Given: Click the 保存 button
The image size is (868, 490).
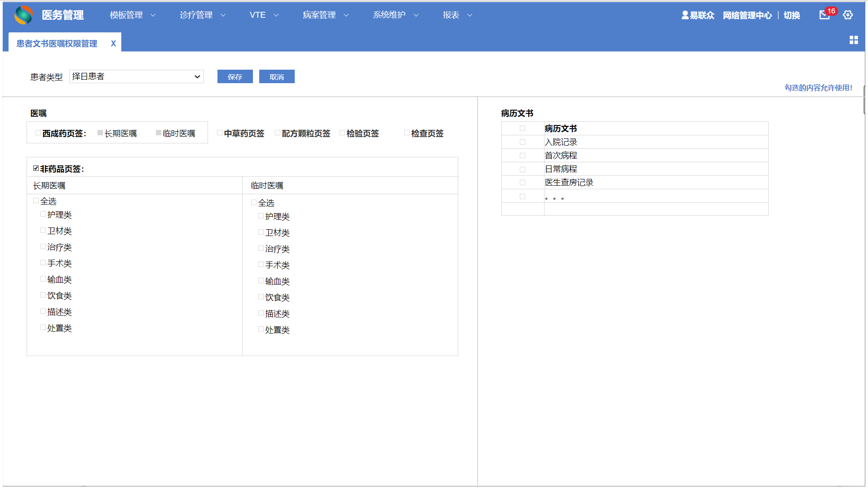Looking at the screenshot, I should (235, 77).
